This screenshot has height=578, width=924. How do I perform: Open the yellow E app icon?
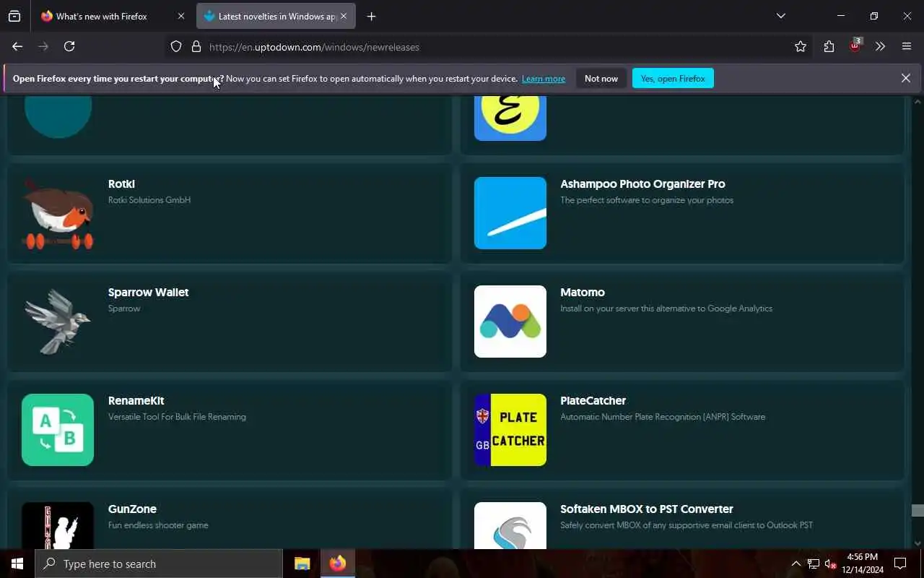click(x=510, y=118)
